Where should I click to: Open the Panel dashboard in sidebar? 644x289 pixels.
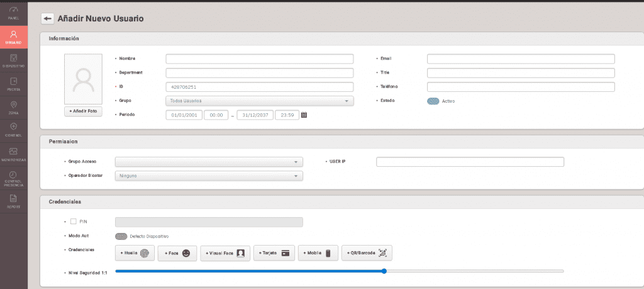[x=13, y=13]
